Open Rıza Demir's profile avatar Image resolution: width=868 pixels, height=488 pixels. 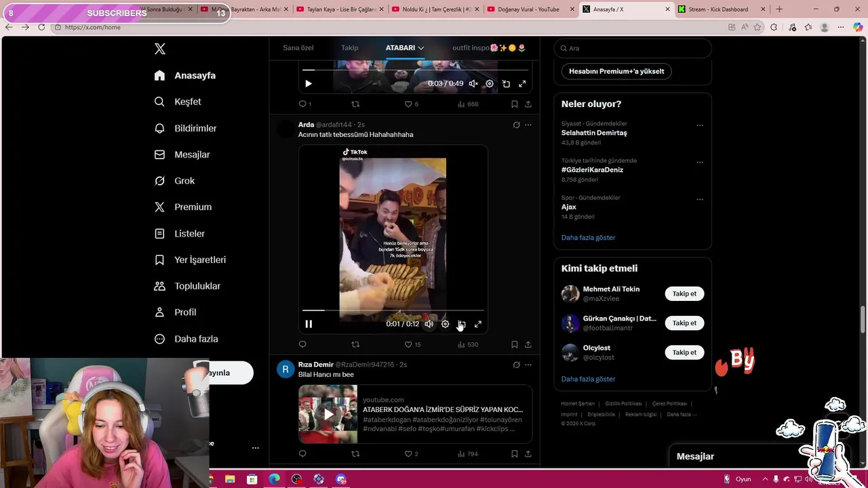(285, 369)
